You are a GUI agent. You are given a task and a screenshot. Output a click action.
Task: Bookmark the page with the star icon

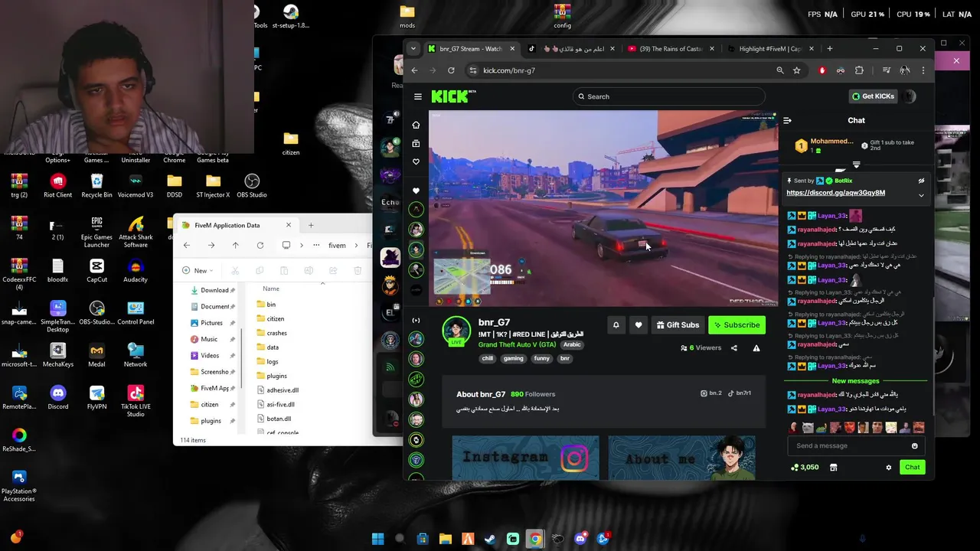pos(797,70)
